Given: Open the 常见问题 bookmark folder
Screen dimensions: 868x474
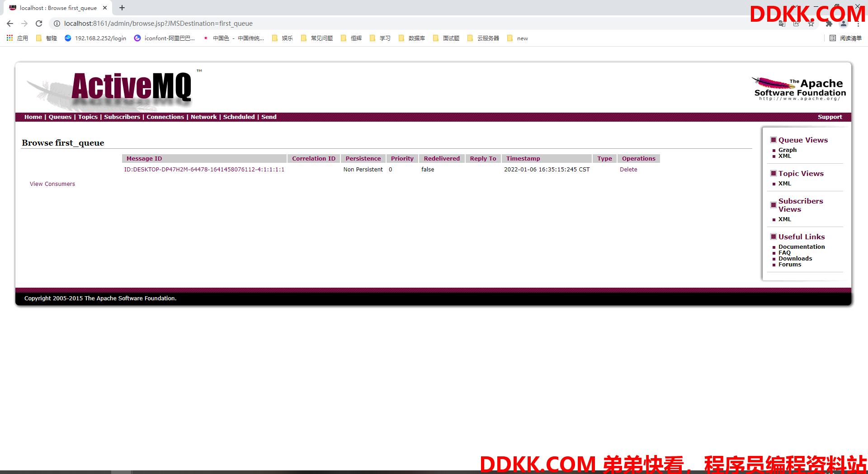Looking at the screenshot, I should 317,38.
